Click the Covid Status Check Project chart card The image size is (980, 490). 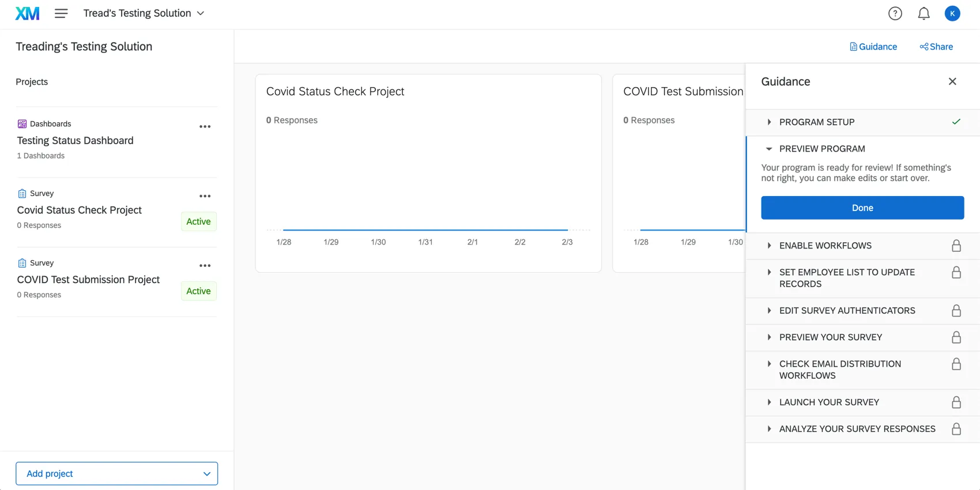coord(428,173)
